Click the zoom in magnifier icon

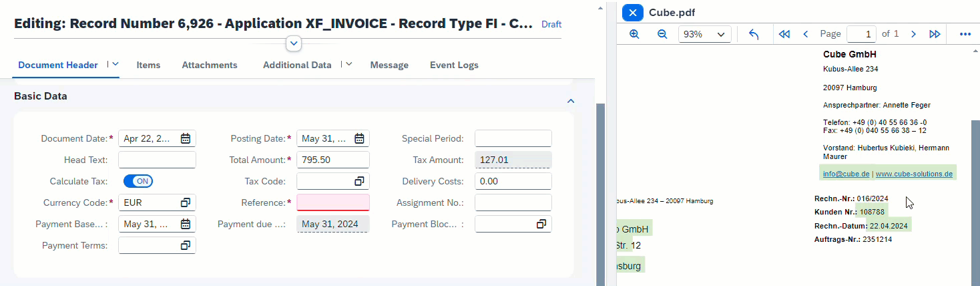pos(634,34)
